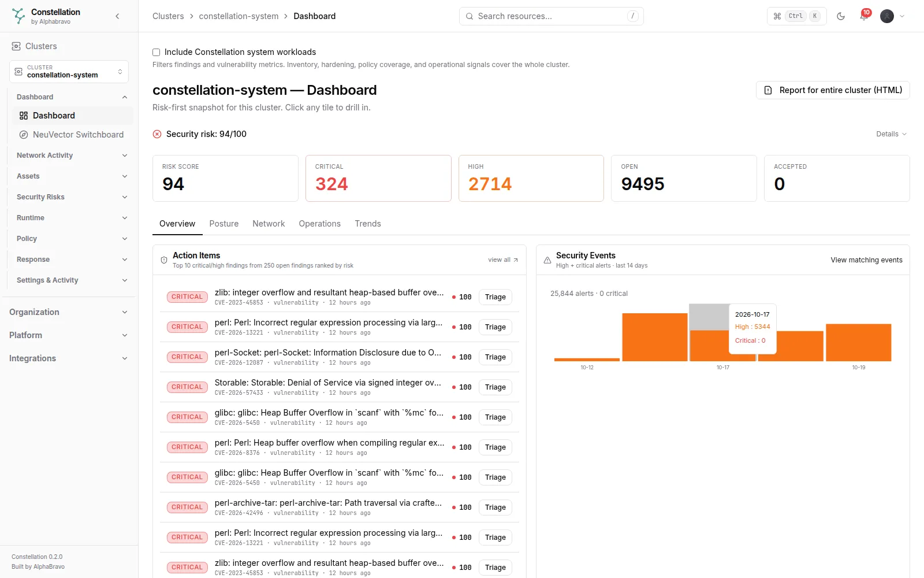
Task: Open the Open 9495 tile
Action: coord(684,178)
